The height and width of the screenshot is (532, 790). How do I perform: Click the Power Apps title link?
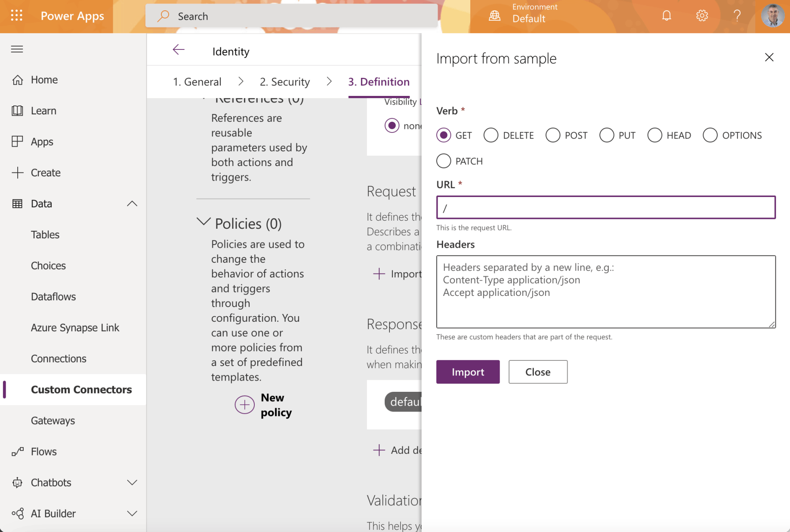click(x=72, y=16)
